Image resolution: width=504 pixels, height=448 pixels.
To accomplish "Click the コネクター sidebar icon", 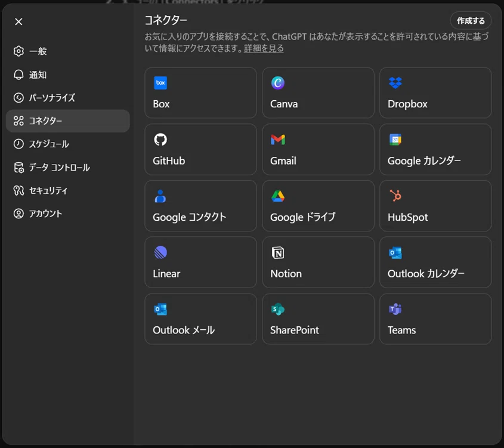I will click(x=18, y=121).
